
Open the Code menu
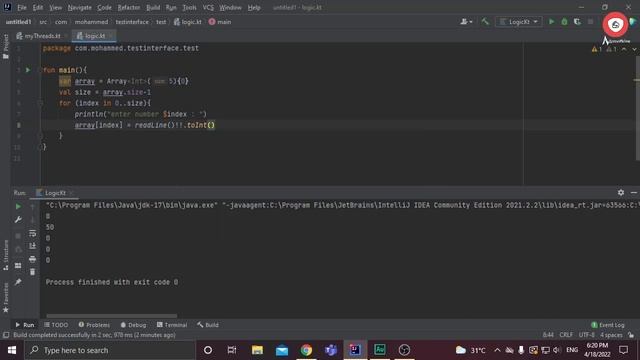point(104,7)
